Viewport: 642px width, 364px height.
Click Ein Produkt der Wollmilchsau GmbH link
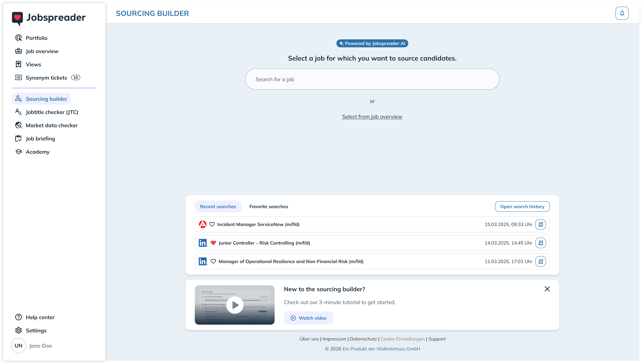click(381, 349)
